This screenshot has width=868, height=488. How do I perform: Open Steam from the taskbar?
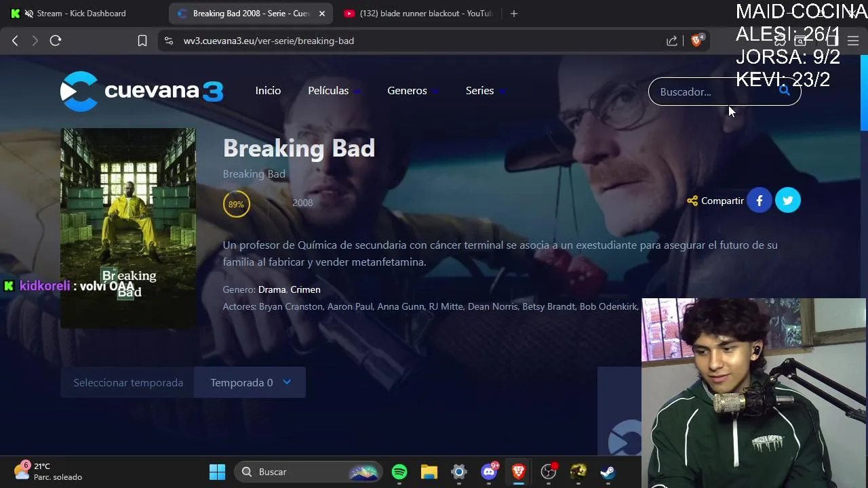tap(608, 472)
